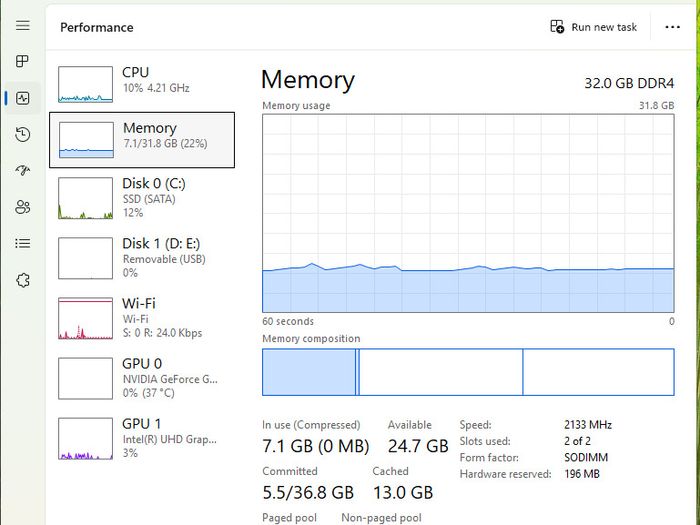
Task: Select the Performance page icon in sidebar
Action: click(23, 98)
